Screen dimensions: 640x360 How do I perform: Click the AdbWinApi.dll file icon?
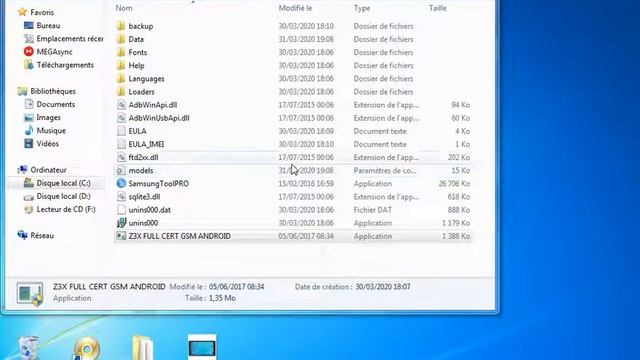point(121,105)
